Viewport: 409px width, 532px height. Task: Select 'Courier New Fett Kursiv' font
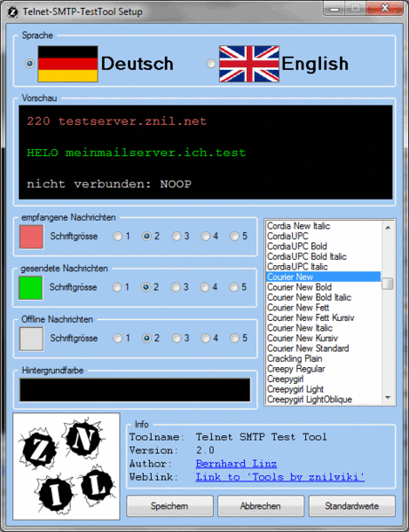[x=324, y=317]
